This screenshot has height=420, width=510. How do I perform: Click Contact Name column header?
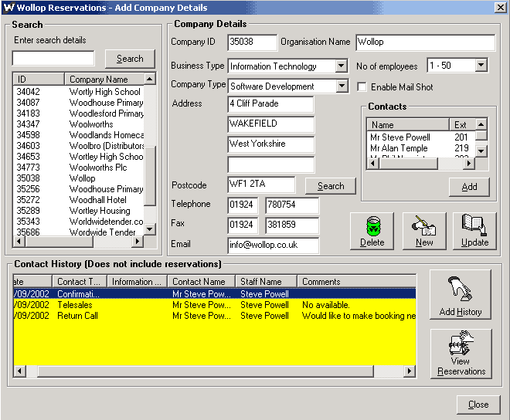pos(201,281)
